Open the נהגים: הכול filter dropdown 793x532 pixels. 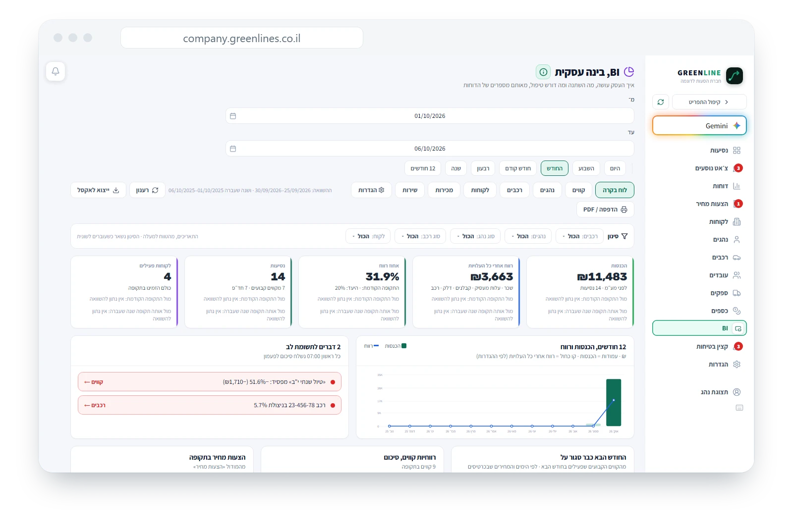click(x=528, y=236)
